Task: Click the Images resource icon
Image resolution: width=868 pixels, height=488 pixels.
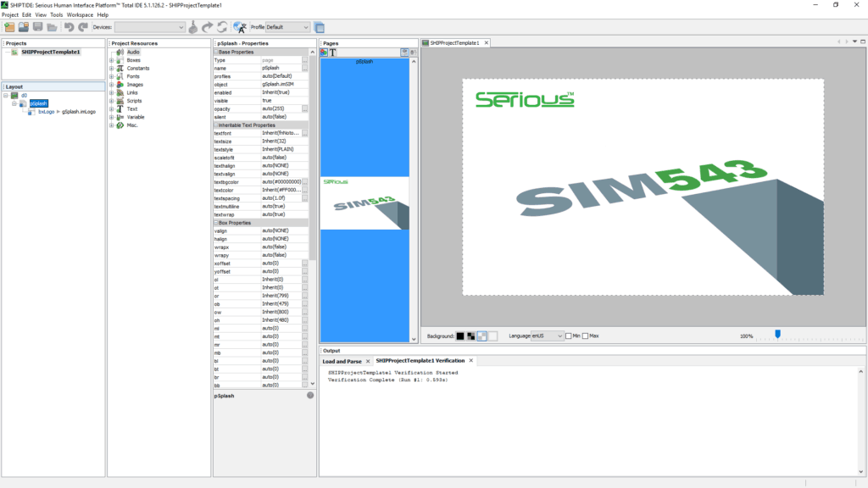Action: point(120,85)
